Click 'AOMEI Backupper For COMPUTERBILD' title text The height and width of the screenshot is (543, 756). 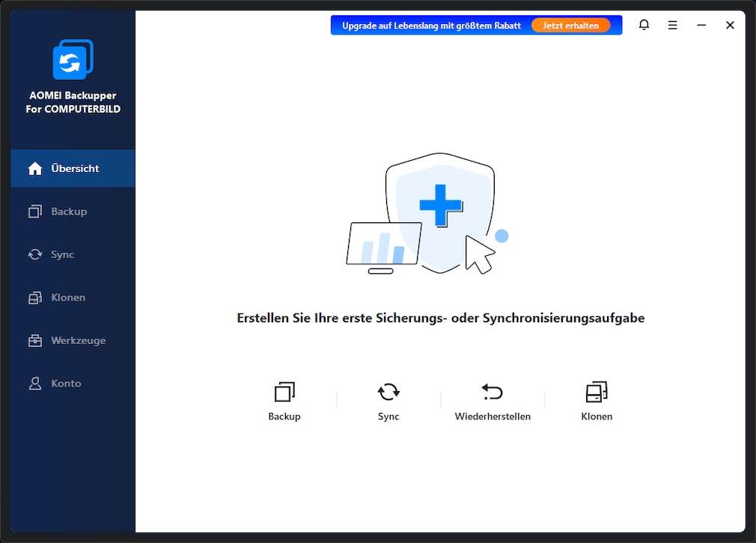(73, 102)
